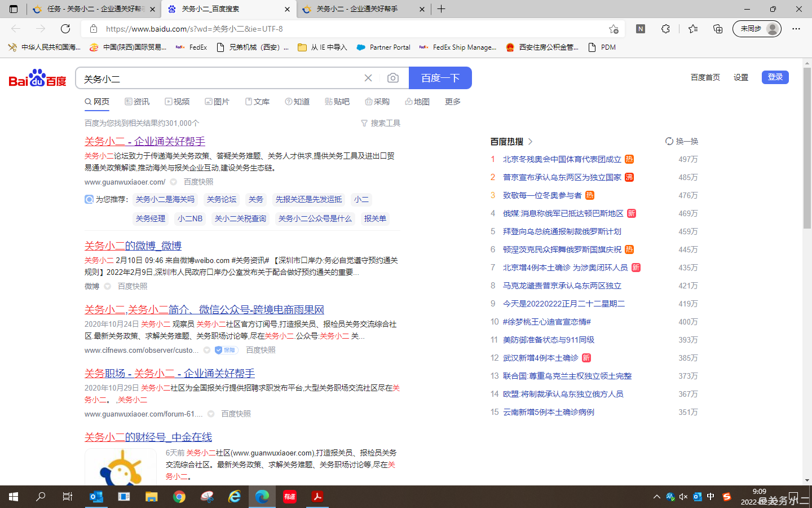Open 搜索工具 filter options

point(381,123)
